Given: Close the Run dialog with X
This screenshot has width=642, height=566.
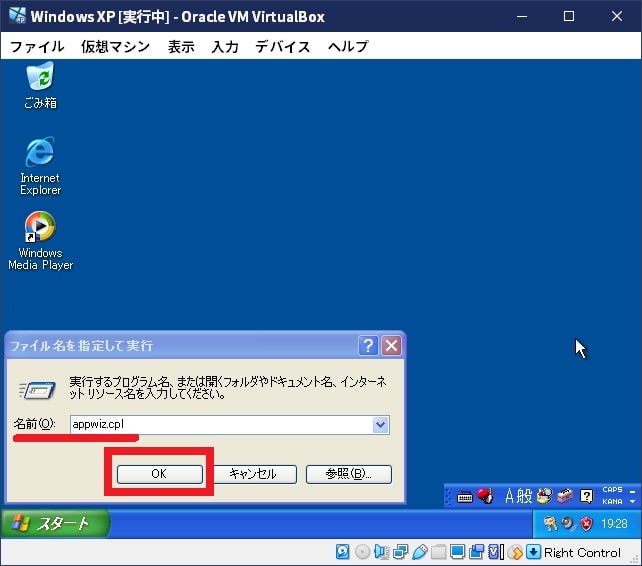Looking at the screenshot, I should click(x=391, y=345).
